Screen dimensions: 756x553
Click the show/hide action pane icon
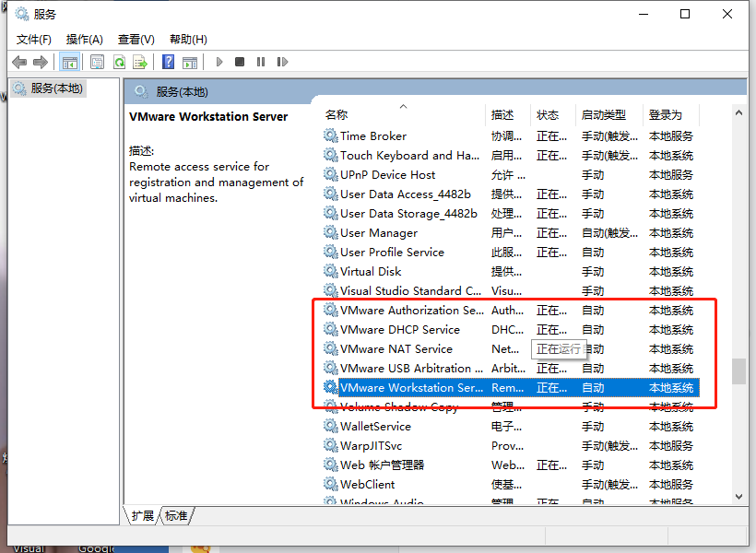tap(190, 62)
